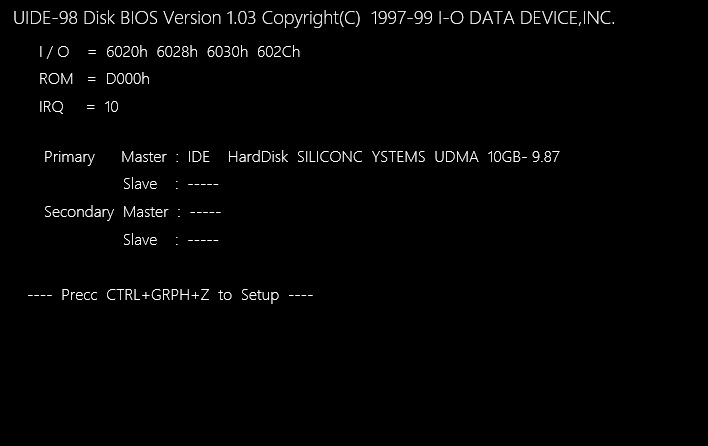Click the Primary channel label

[x=70, y=157]
